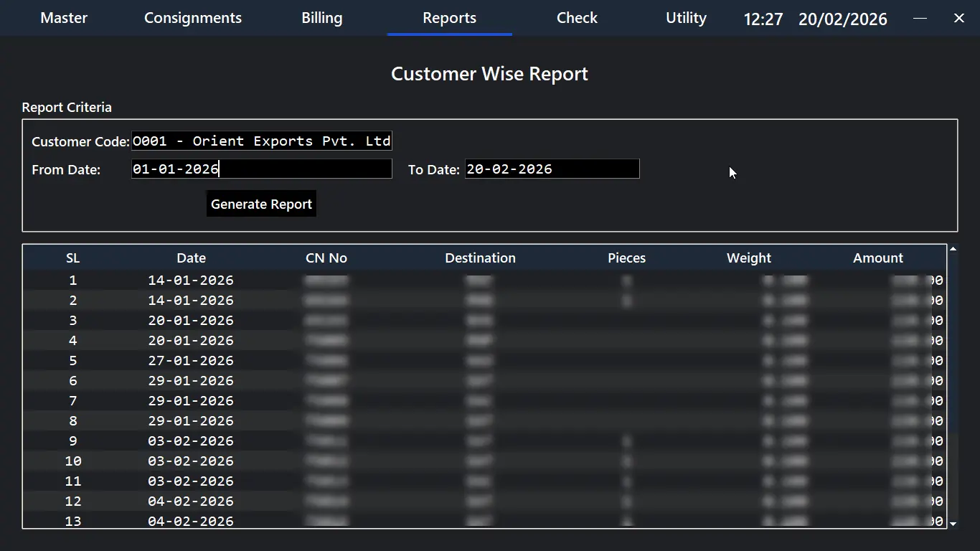Select the row dated 27-01-2026
This screenshot has width=980, height=551.
point(191,361)
